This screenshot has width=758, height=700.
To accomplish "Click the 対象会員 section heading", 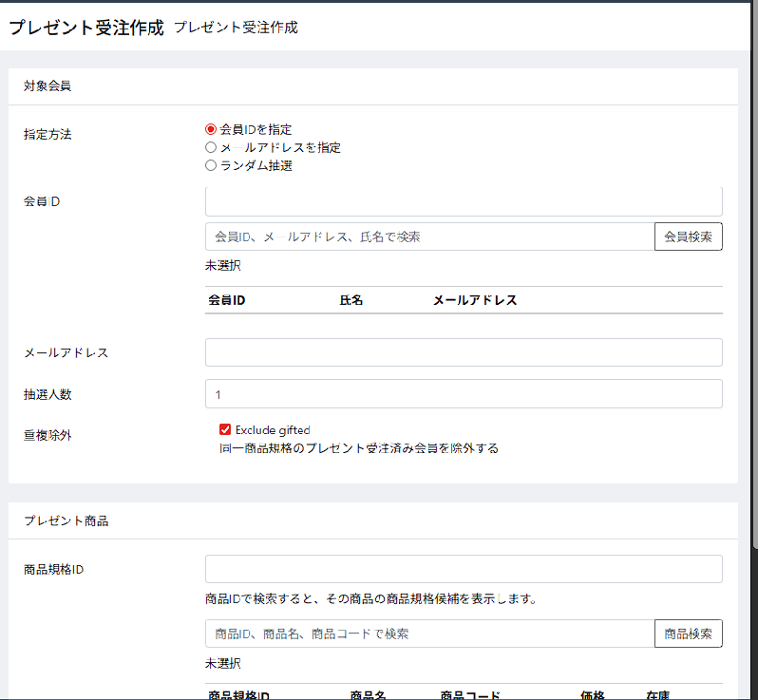I will point(47,86).
